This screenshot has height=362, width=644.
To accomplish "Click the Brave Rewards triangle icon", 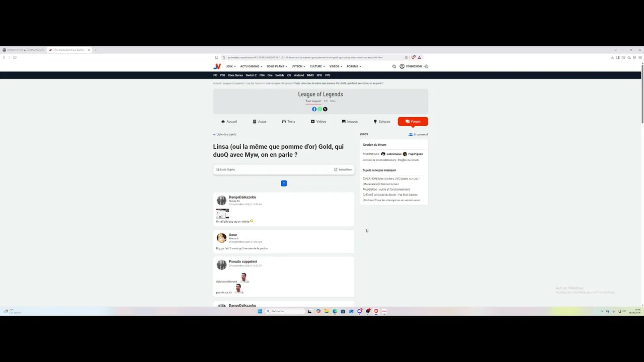I will [419, 57].
